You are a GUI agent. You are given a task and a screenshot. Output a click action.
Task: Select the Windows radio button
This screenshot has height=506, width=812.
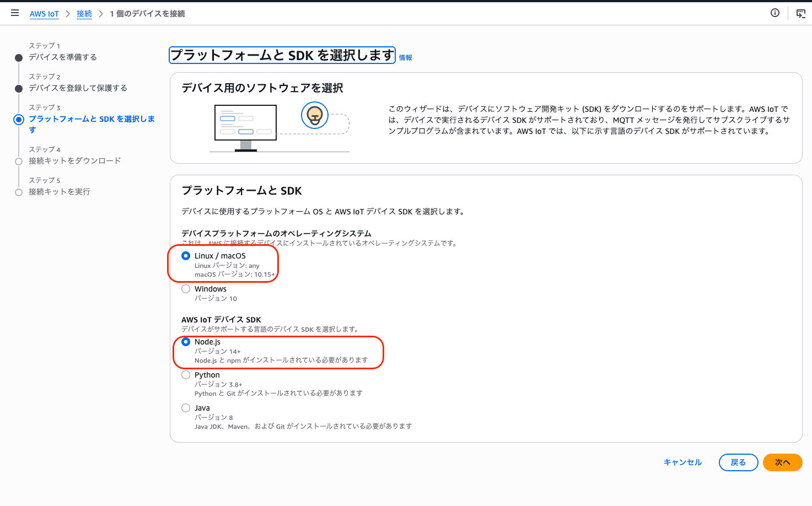(186, 289)
